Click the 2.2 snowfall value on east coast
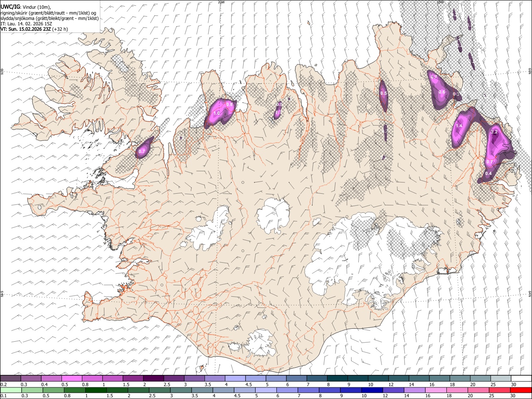Viewport: 532px width, 399px height. pyautogui.click(x=494, y=132)
